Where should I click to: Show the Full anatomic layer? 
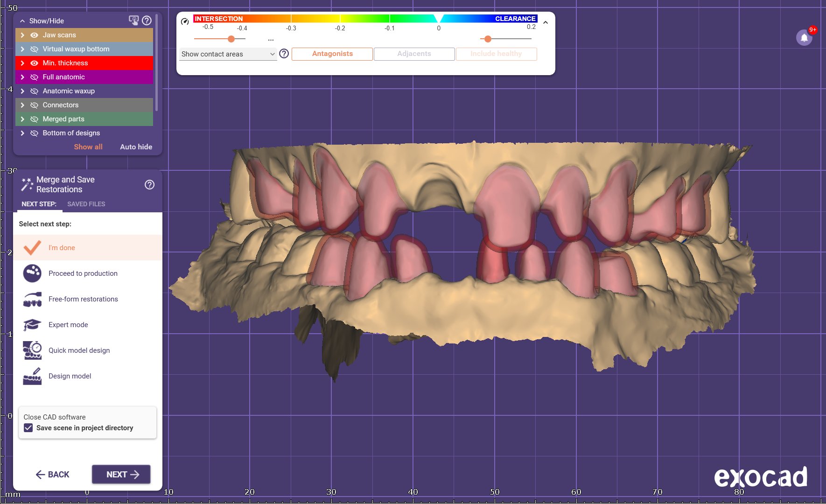tap(34, 77)
